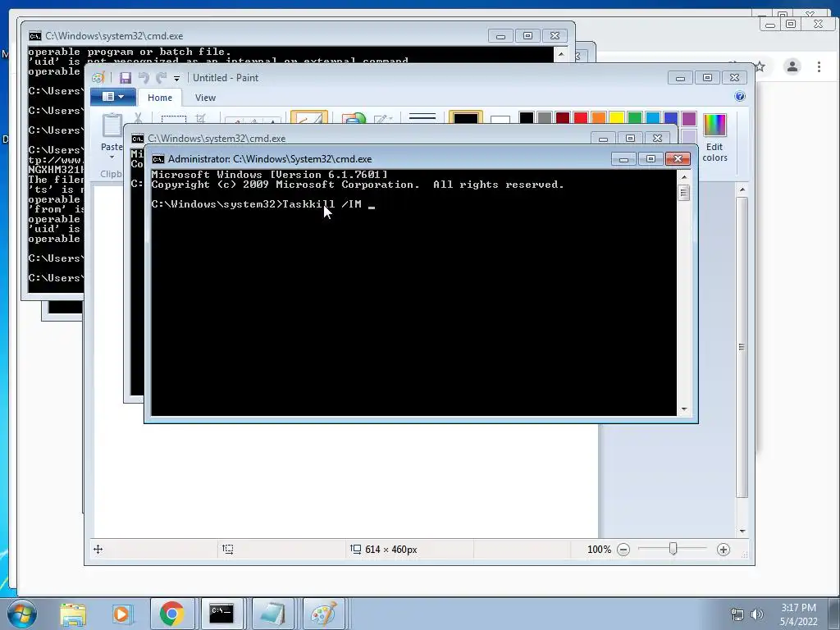Click the 100% zoom level text in Paint
This screenshot has height=630, width=840.
(x=599, y=550)
